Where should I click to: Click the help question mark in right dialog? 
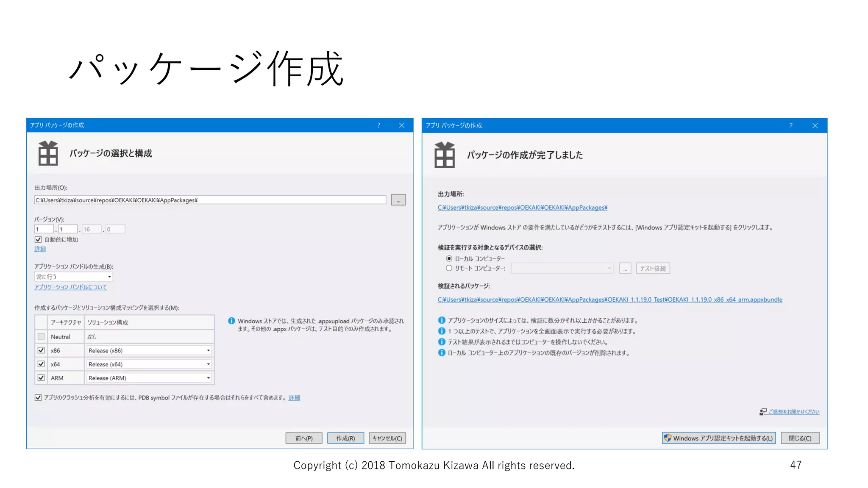click(x=791, y=126)
